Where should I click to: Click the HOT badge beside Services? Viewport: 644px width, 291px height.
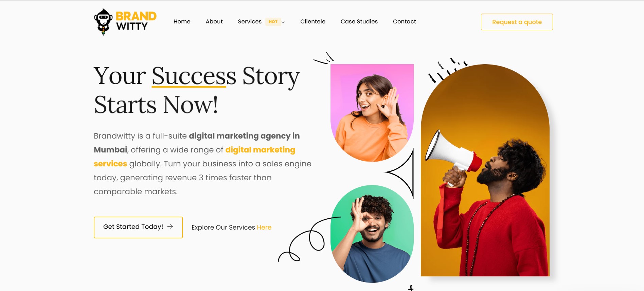pyautogui.click(x=273, y=22)
